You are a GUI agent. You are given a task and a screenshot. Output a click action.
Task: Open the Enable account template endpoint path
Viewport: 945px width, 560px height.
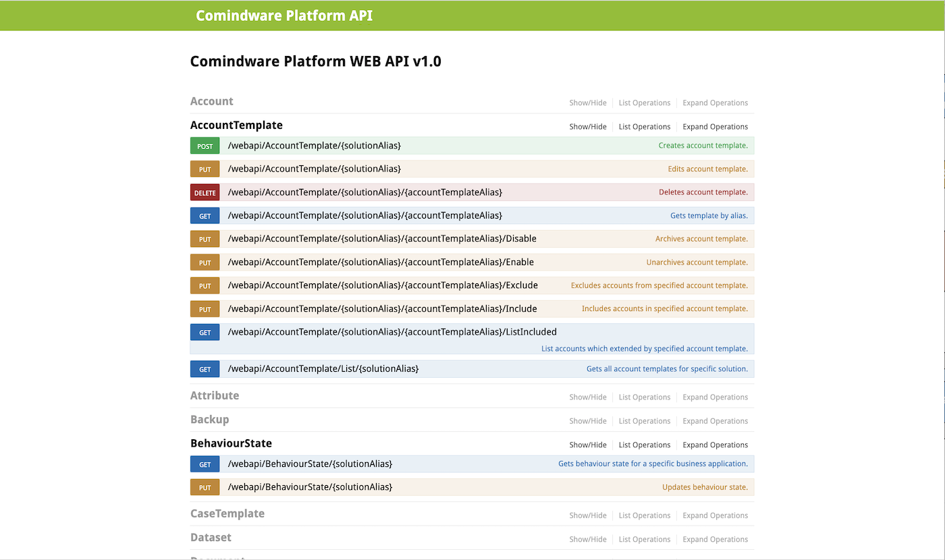380,262
